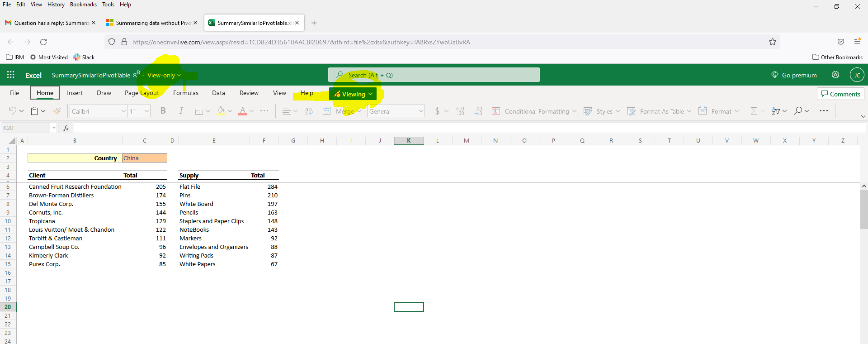Open View-only file status dropdown

[x=164, y=75]
